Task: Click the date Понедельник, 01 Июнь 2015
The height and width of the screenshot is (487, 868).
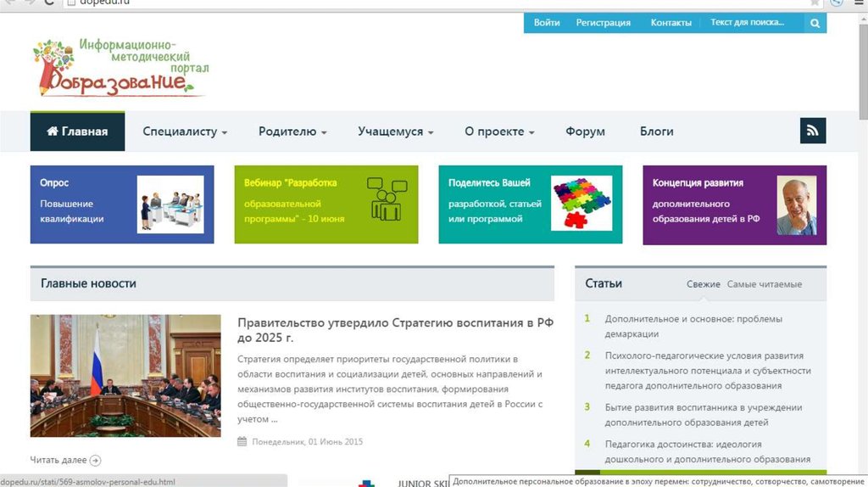Action: (307, 441)
